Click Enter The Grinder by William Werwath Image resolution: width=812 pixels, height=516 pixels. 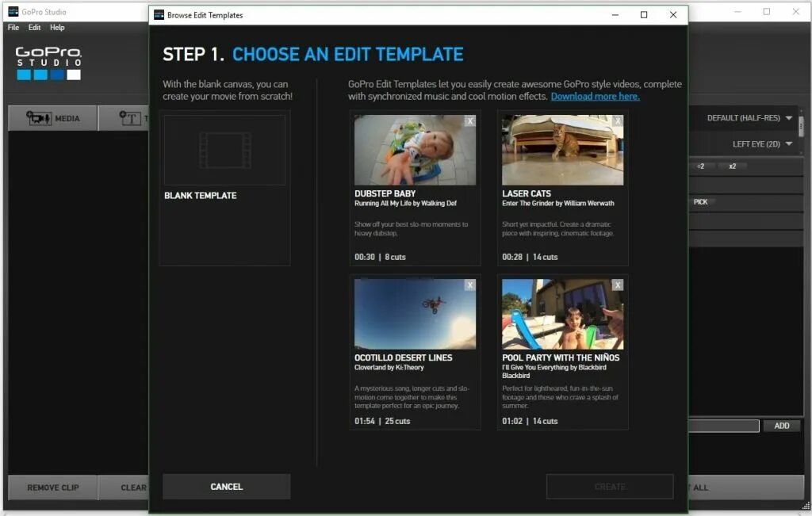point(557,204)
